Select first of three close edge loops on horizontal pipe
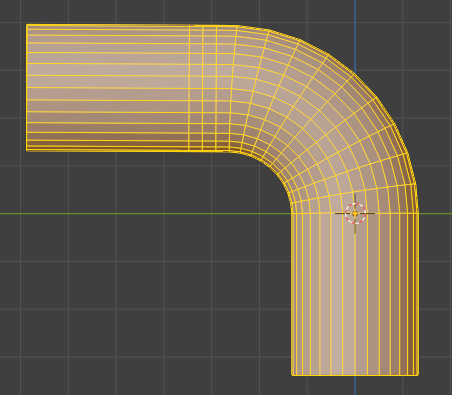This screenshot has width=452, height=395. pyautogui.click(x=189, y=88)
